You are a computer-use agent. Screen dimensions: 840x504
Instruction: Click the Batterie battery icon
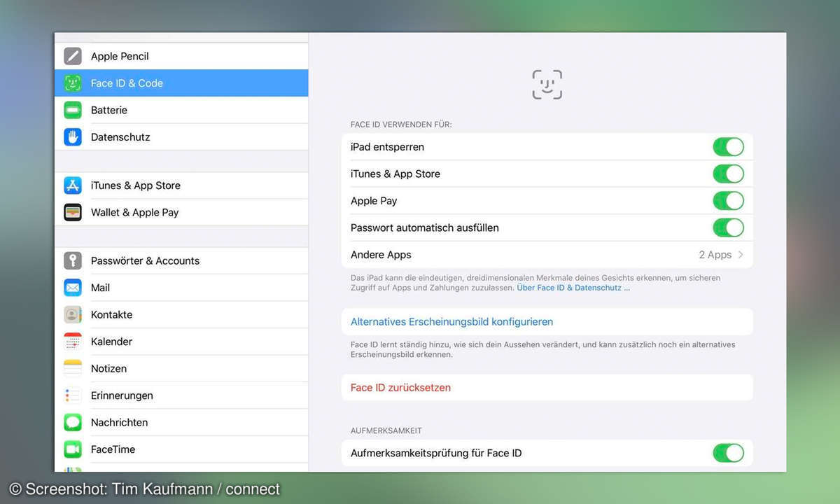coord(73,110)
